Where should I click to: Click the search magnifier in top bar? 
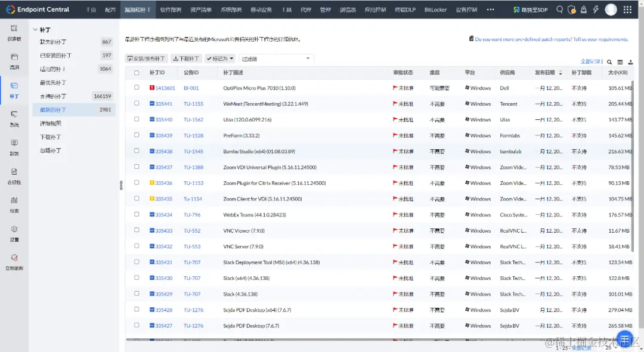pyautogui.click(x=559, y=9)
